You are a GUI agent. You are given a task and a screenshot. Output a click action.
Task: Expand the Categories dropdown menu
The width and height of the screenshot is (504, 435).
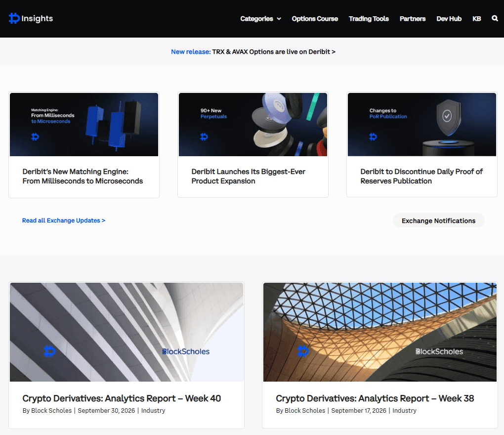coord(261,19)
